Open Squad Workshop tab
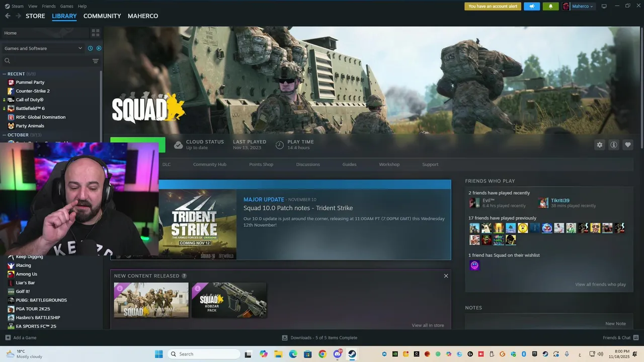Screen dimensions: 644x362 click(x=389, y=164)
